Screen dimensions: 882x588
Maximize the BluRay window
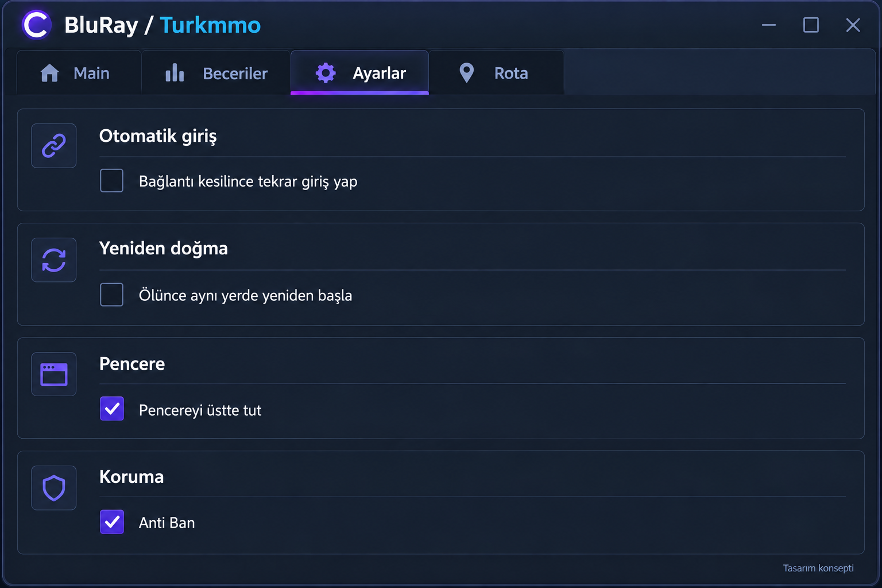(x=811, y=25)
